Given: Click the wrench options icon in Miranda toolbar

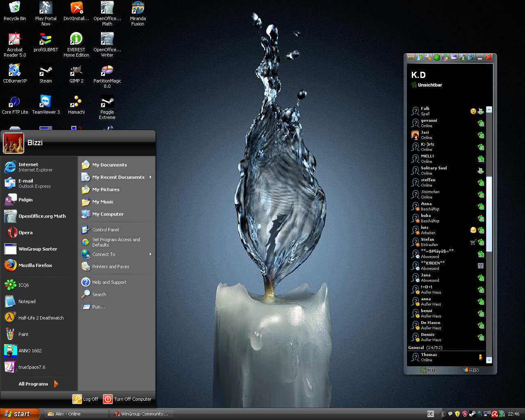Looking at the screenshot, I should (x=428, y=57).
